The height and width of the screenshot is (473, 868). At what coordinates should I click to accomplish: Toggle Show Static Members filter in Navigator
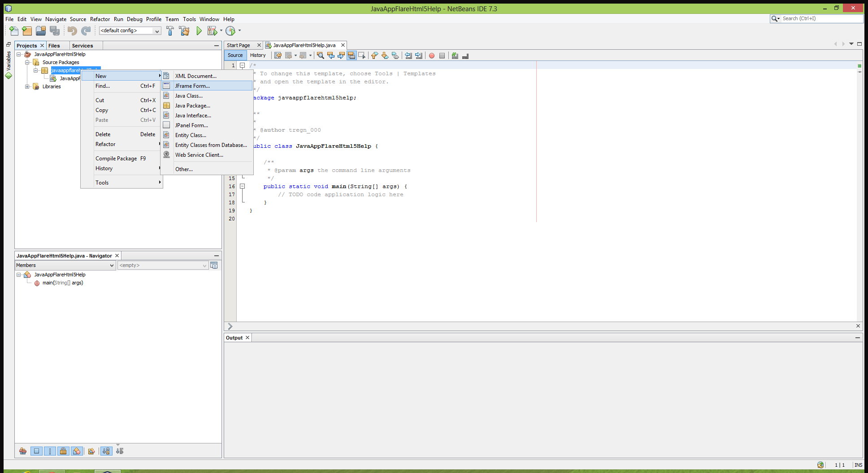point(50,451)
